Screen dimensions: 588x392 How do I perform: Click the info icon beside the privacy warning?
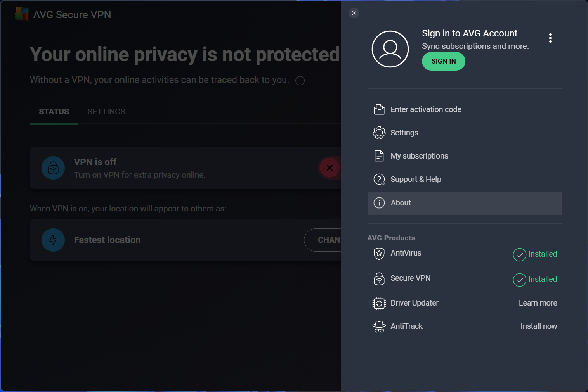click(x=300, y=81)
